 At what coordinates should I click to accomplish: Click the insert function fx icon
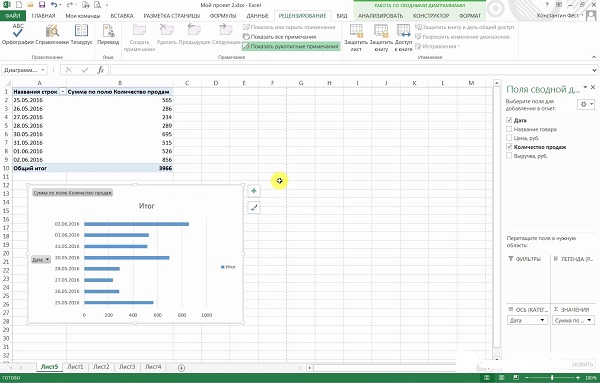(x=101, y=70)
